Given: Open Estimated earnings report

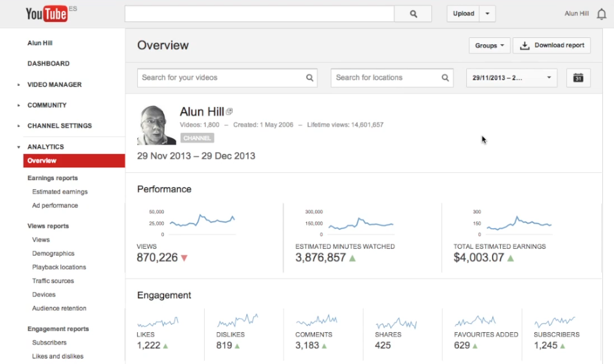Looking at the screenshot, I should tap(60, 192).
